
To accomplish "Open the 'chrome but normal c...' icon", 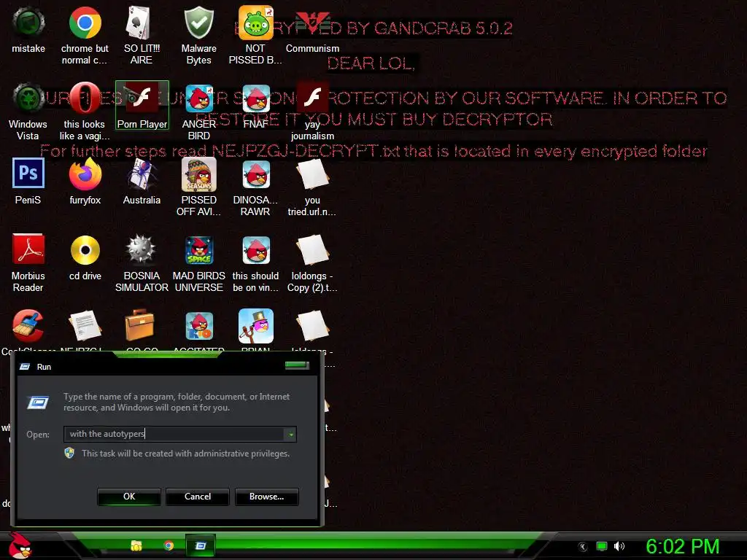I will pos(85,35).
